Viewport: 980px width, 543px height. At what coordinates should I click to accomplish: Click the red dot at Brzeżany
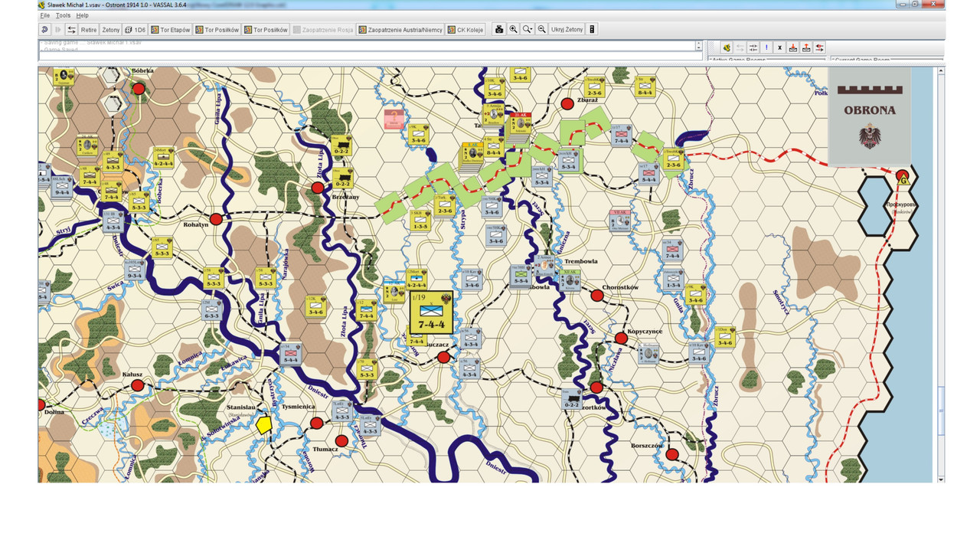pos(318,188)
